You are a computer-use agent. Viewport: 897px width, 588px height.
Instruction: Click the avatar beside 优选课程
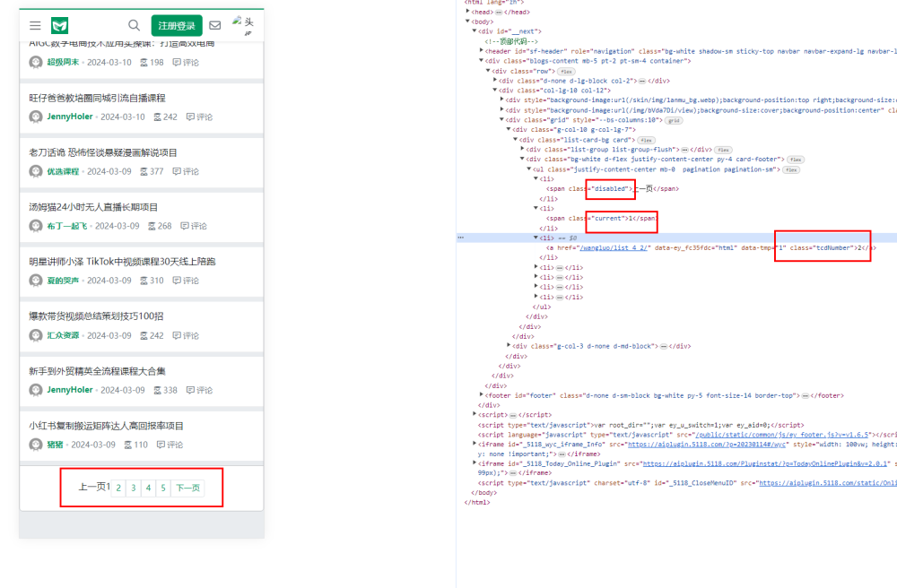(36, 171)
